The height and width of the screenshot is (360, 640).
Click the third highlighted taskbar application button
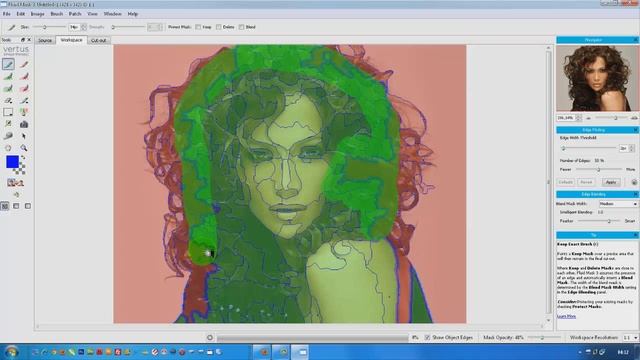301,352
